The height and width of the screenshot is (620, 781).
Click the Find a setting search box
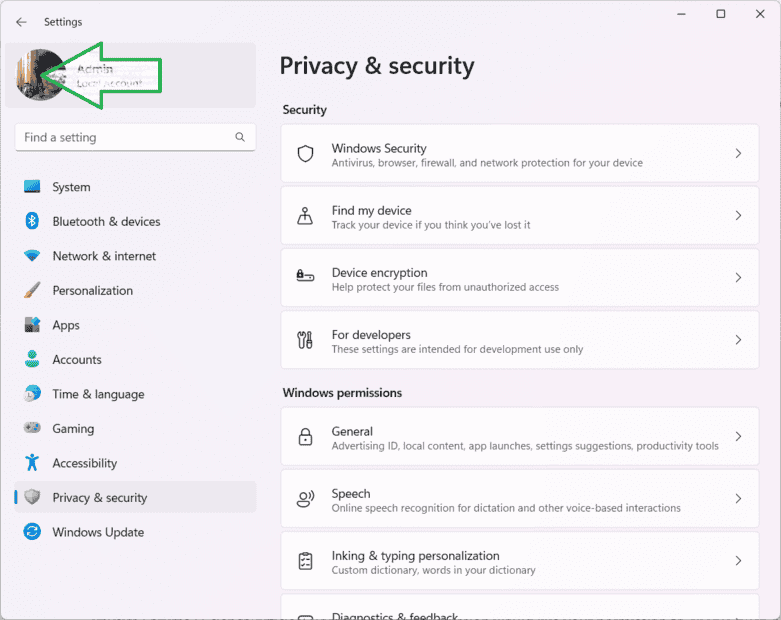pyautogui.click(x=135, y=137)
